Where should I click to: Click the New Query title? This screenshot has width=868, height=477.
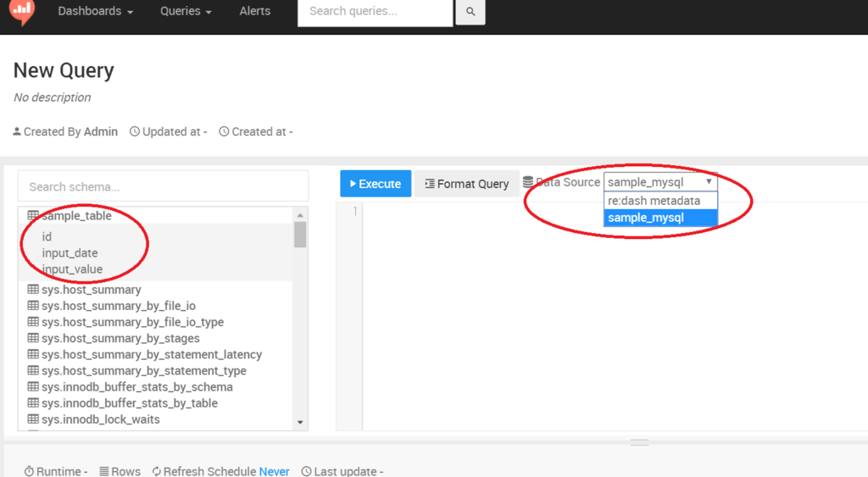64,70
